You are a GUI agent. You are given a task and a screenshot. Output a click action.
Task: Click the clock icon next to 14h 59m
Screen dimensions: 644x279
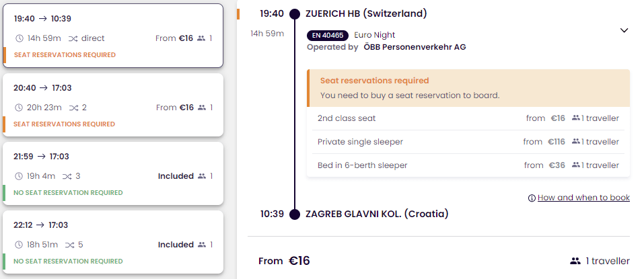19,38
